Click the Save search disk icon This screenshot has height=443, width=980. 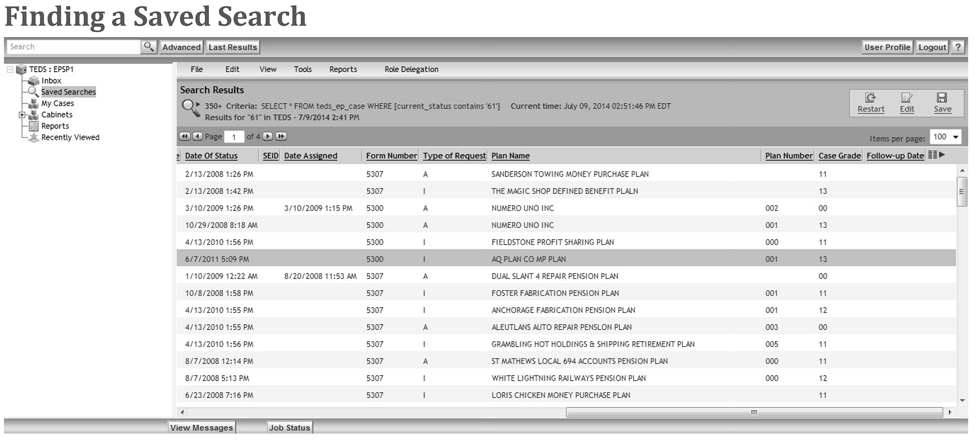coord(942,98)
